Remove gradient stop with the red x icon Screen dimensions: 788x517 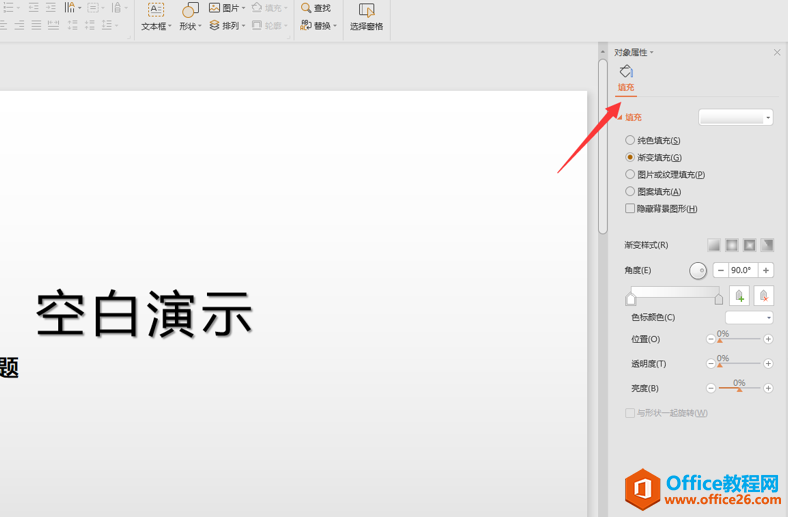[764, 296]
